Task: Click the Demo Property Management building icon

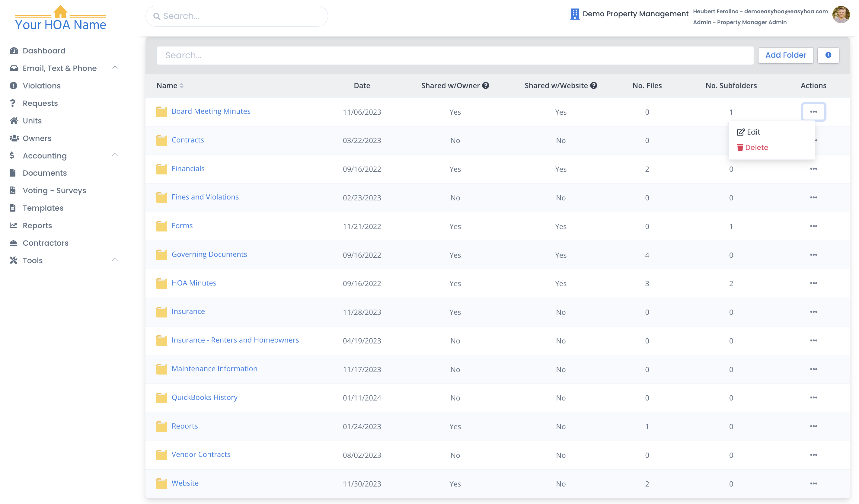Action: click(x=575, y=14)
